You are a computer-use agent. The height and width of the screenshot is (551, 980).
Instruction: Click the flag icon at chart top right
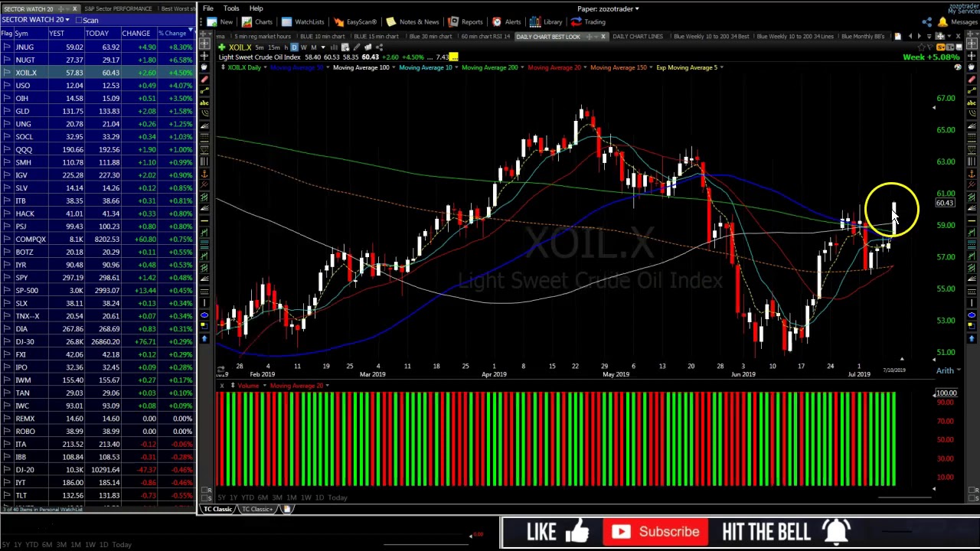[x=929, y=47]
